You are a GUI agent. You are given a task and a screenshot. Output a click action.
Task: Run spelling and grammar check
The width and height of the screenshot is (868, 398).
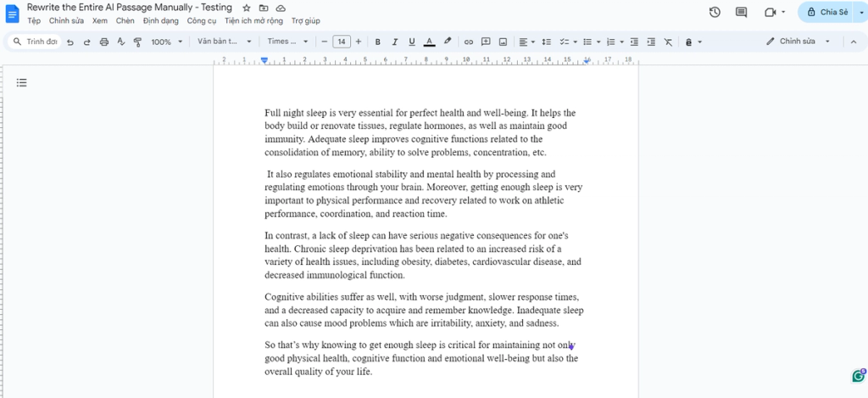coord(120,42)
